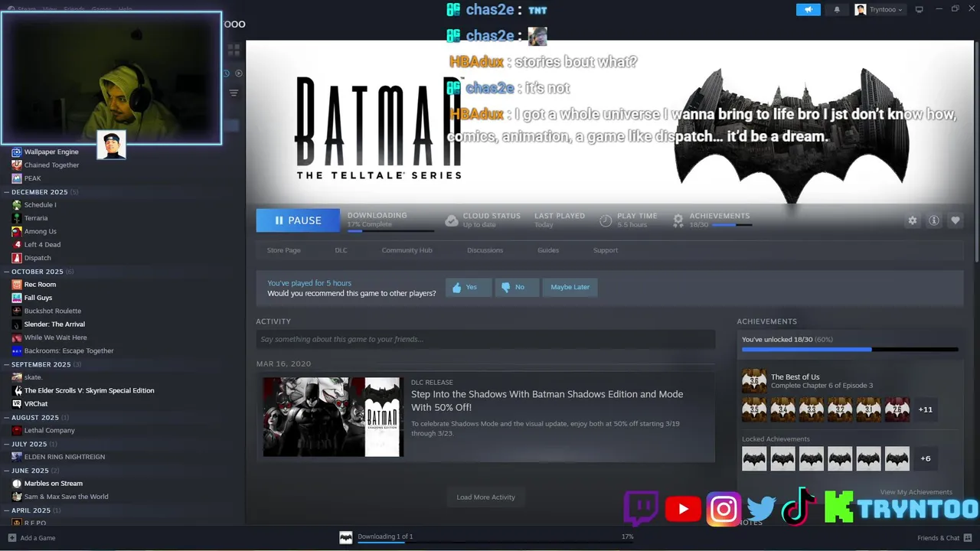Viewport: 980px width, 551px height.
Task: Open the Community Hub tab
Action: 407,250
